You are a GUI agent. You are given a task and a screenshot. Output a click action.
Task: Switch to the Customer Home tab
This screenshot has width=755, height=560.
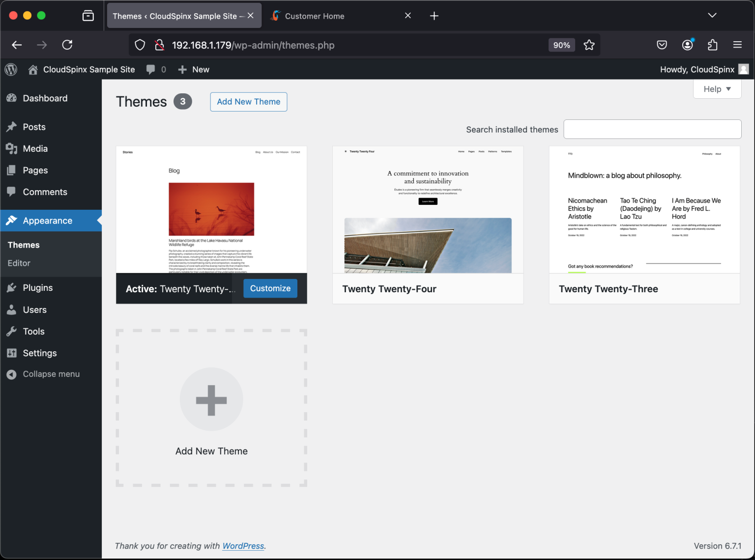click(315, 15)
